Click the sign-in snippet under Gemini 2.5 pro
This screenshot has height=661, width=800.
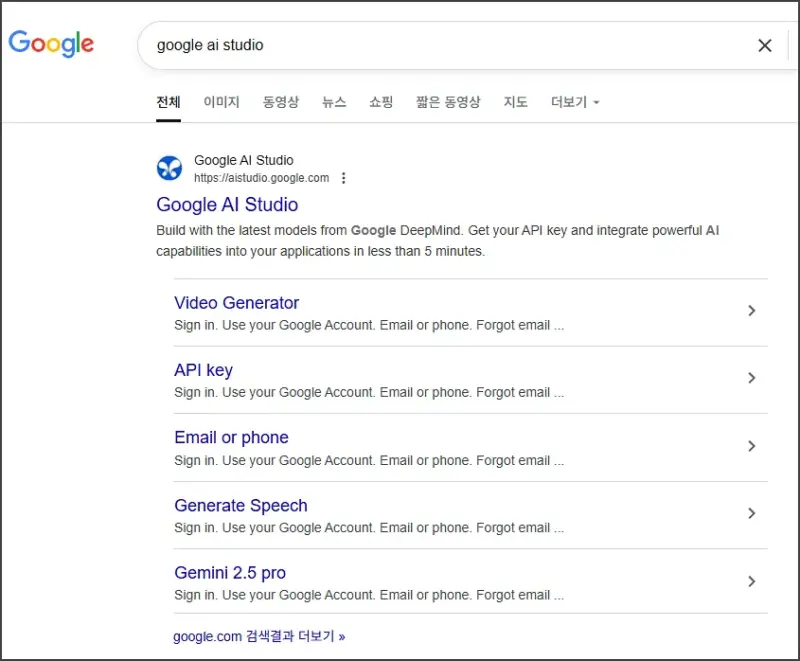coord(369,595)
